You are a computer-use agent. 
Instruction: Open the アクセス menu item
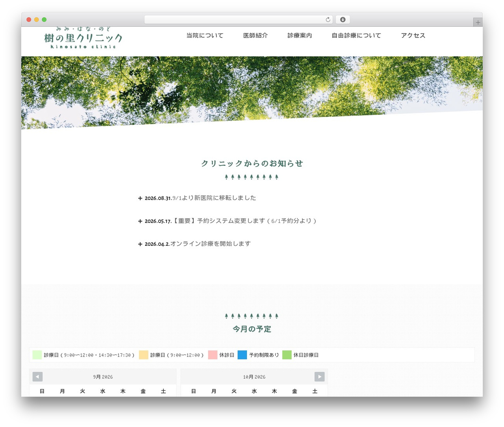coord(413,35)
